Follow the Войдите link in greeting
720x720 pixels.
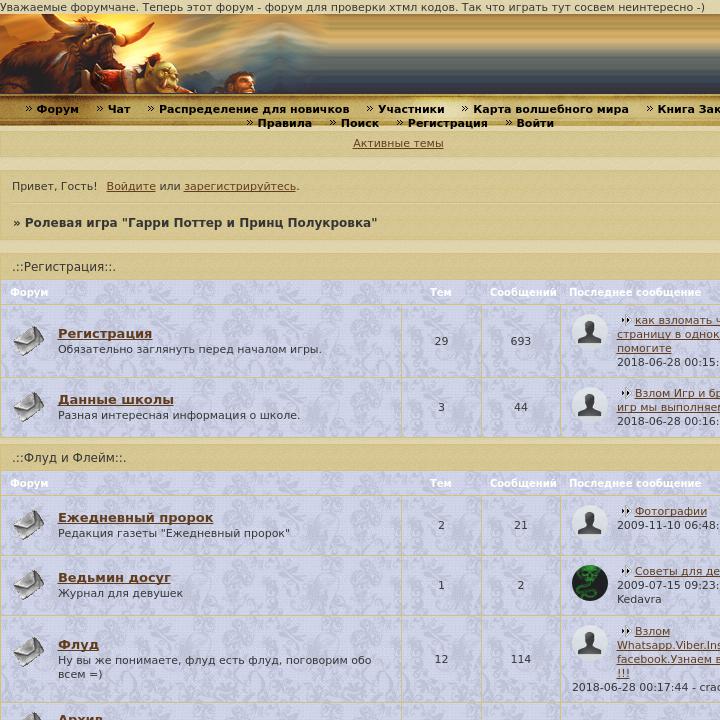tap(131, 186)
